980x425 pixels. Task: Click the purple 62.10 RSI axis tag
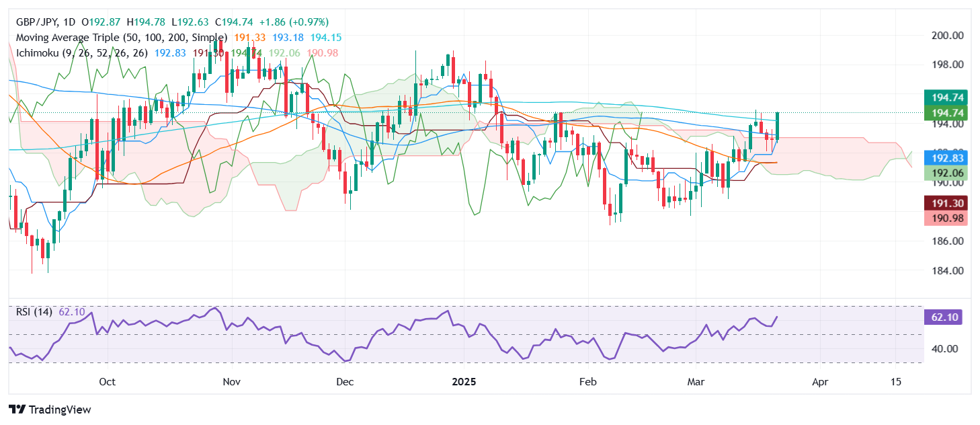pos(946,317)
